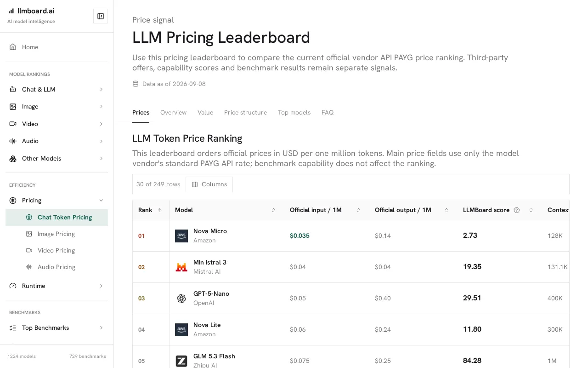Click the database icon beside Data as of

136,84
